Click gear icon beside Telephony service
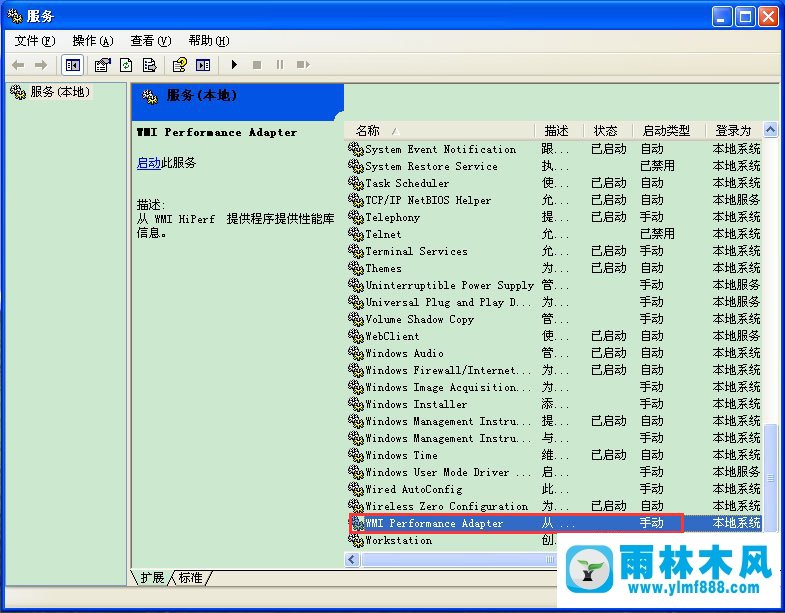This screenshot has height=613, width=785. (355, 217)
